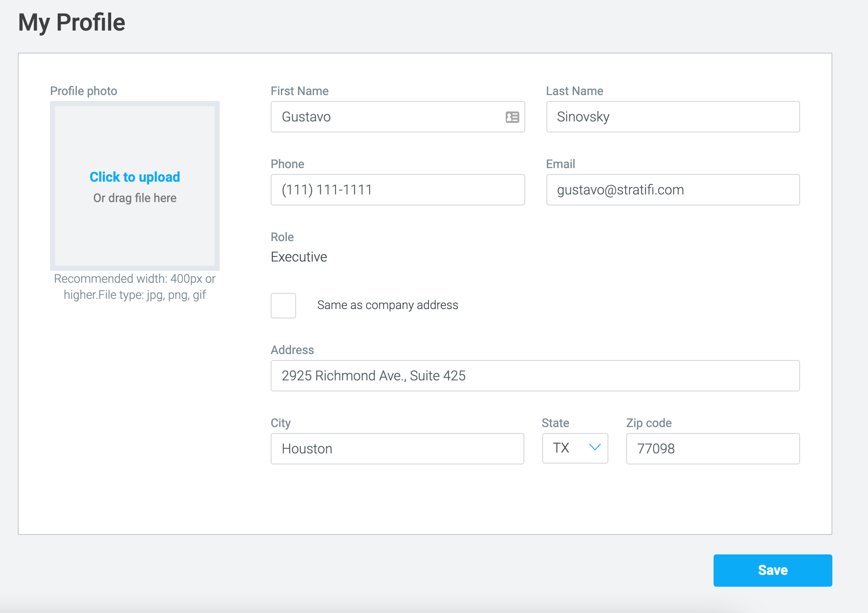Screen dimensions: 868x613
Task: Click the 'My Profile' heading
Action: 72,22
